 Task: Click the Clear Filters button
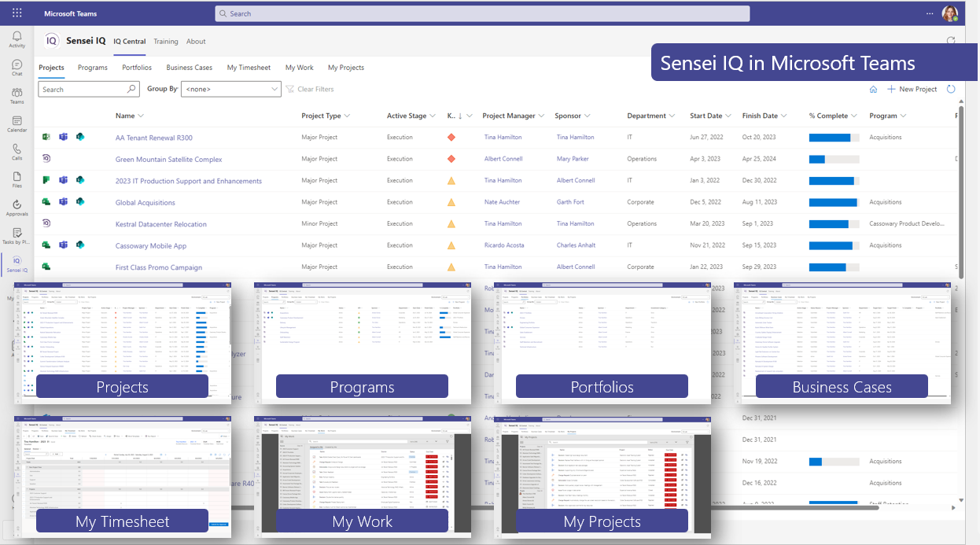point(310,90)
